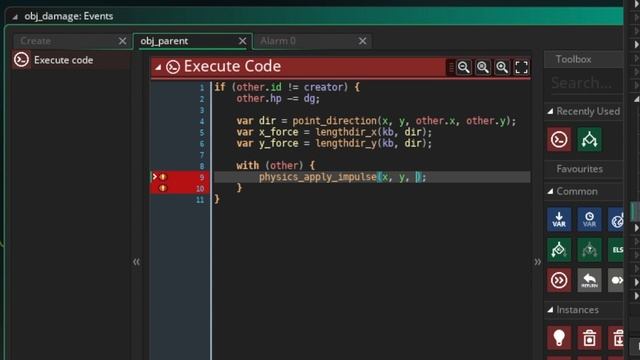
Task: Open the Favourites section
Action: tap(580, 169)
